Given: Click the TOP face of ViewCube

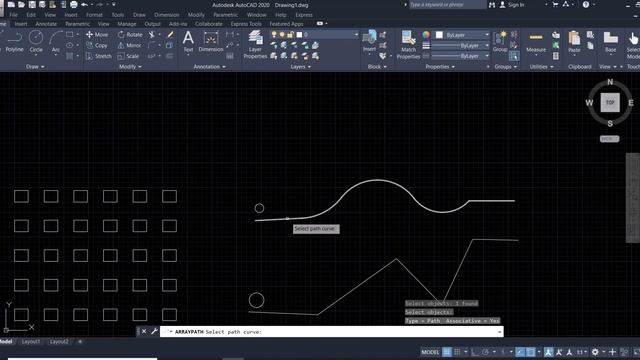Looking at the screenshot, I should point(610,102).
